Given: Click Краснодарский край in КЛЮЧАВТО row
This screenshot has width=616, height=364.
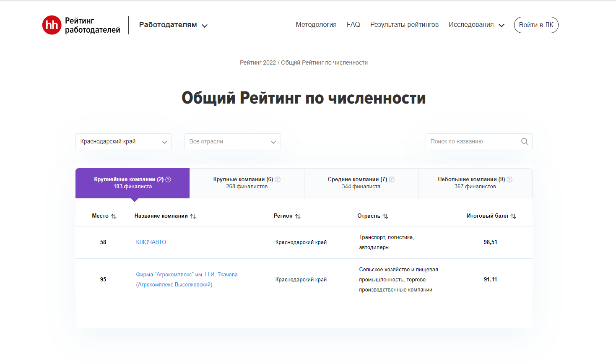Looking at the screenshot, I should [301, 242].
